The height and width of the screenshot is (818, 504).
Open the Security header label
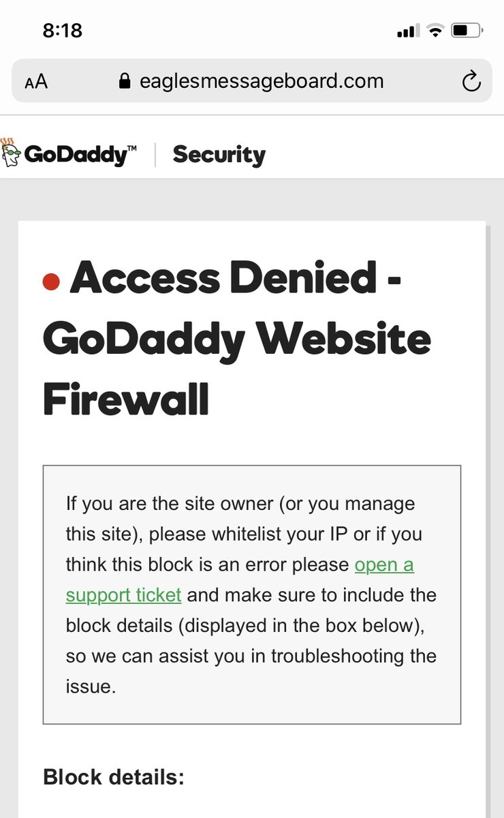click(219, 155)
